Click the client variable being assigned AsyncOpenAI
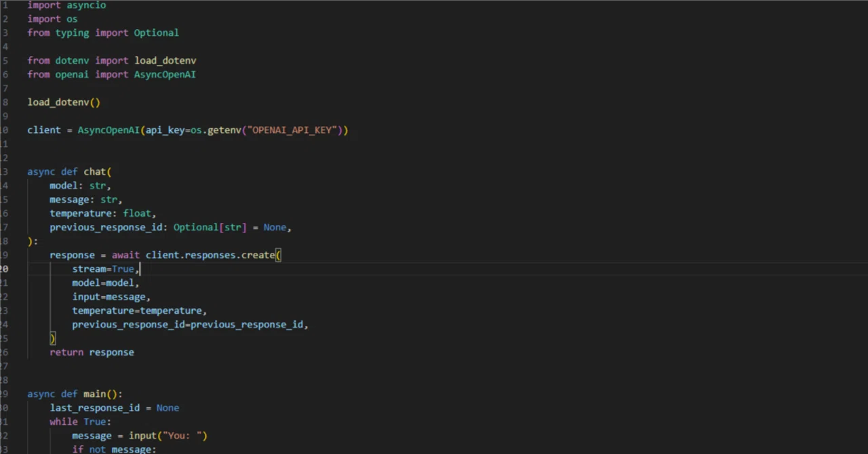This screenshot has height=454, width=868. (x=44, y=130)
